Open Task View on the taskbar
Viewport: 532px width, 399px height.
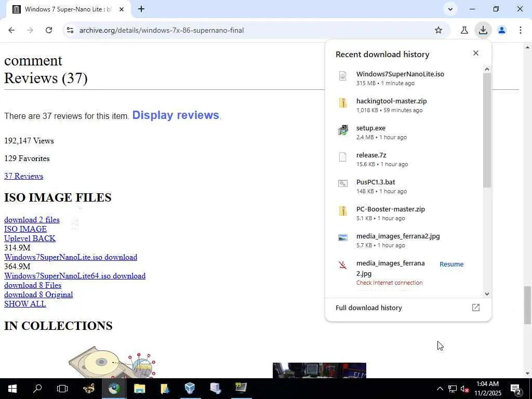62,389
